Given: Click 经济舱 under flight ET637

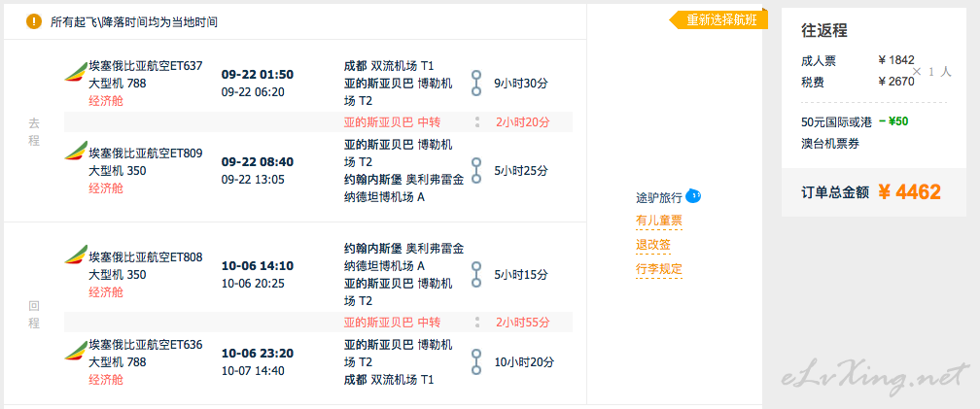Looking at the screenshot, I should pyautogui.click(x=106, y=101).
